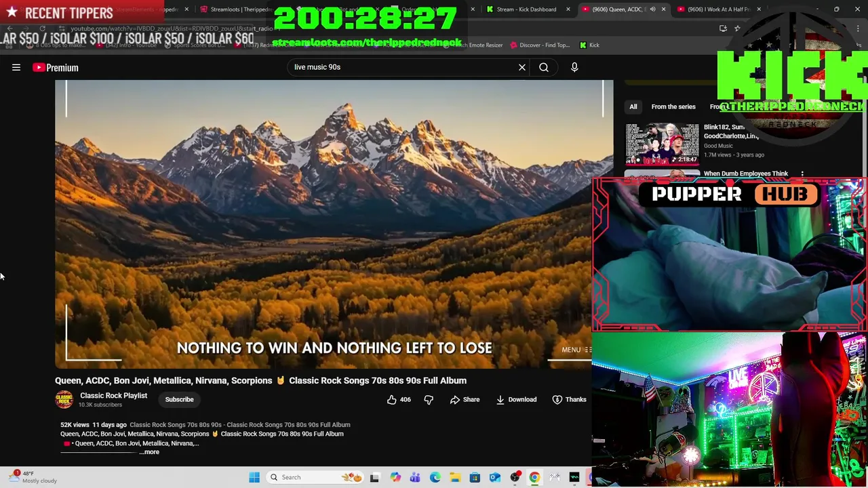
Task: Click the install app icon in address bar
Action: click(x=723, y=28)
